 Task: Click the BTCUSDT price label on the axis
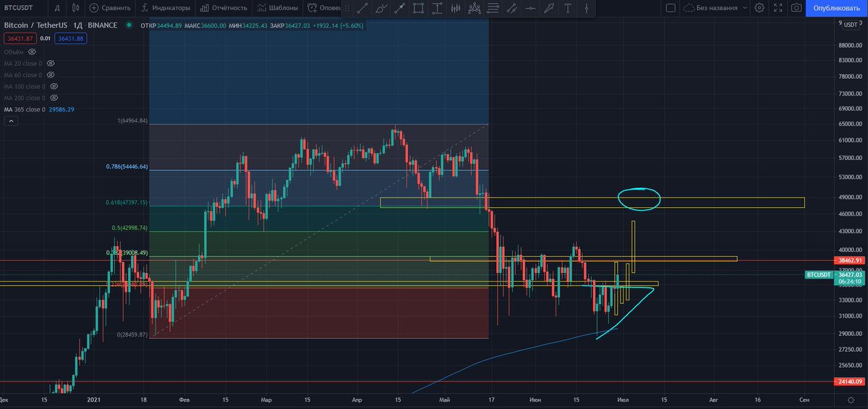(818, 275)
